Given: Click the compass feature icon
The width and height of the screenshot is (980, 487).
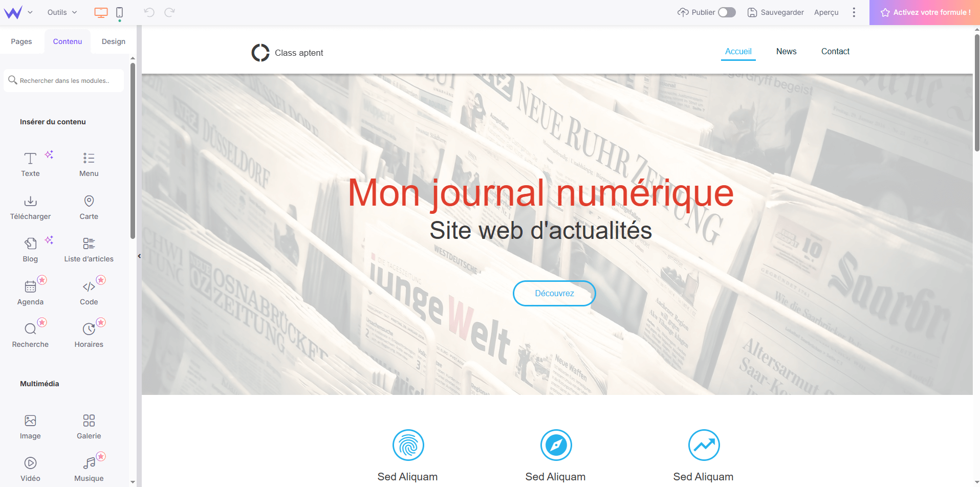Looking at the screenshot, I should (556, 445).
